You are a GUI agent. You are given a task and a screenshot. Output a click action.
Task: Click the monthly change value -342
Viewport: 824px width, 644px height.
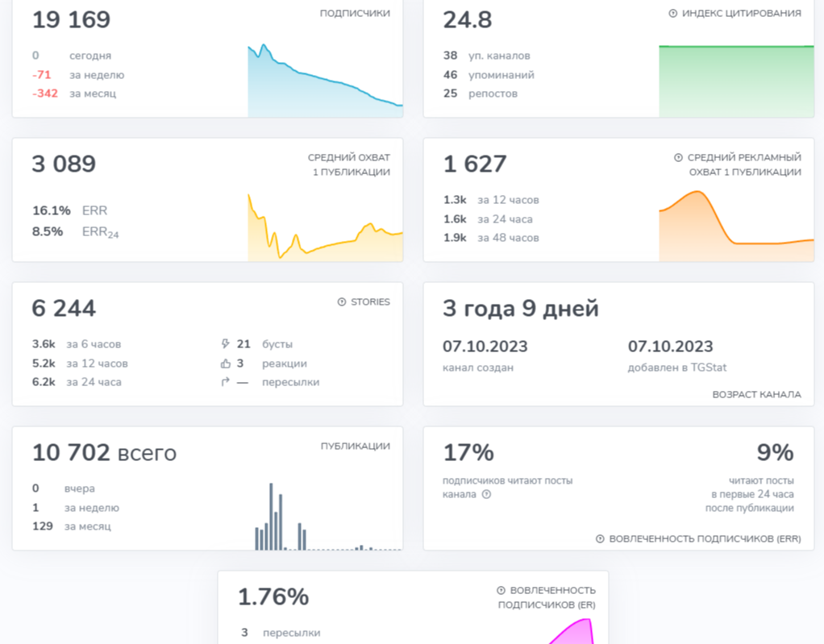coord(45,93)
